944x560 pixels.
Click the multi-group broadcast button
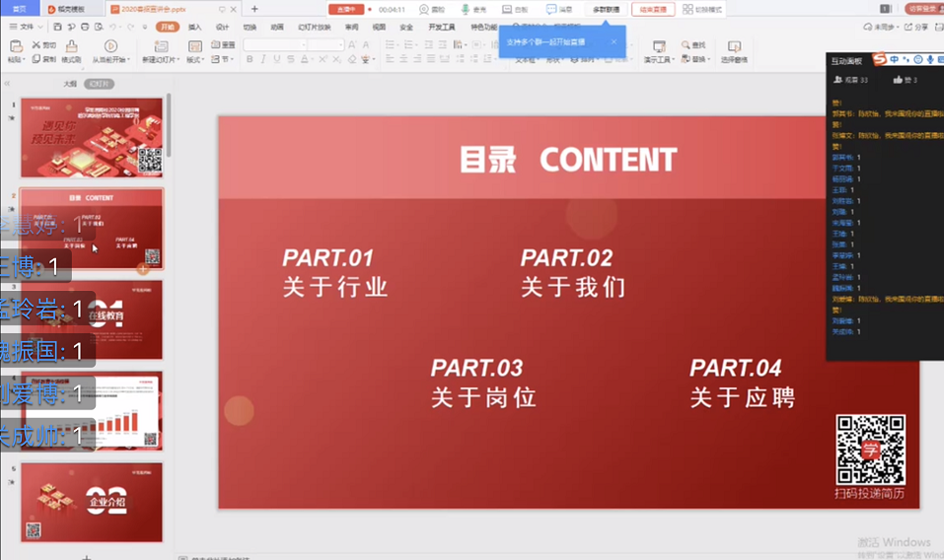(606, 9)
